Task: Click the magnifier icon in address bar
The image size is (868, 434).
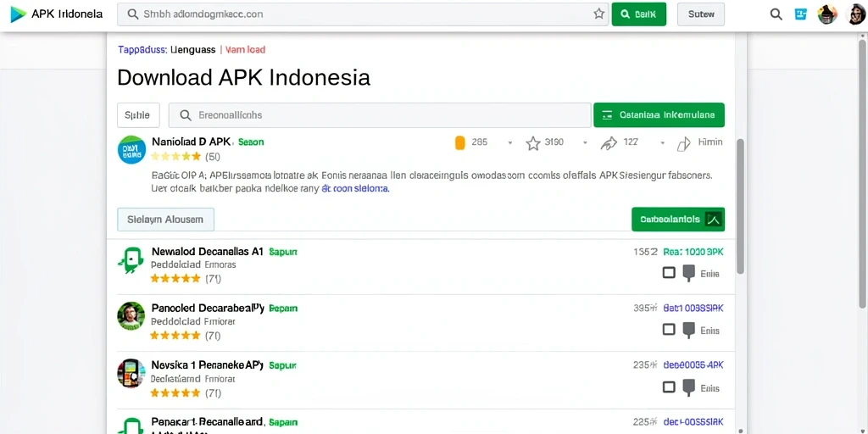Action: [x=133, y=14]
